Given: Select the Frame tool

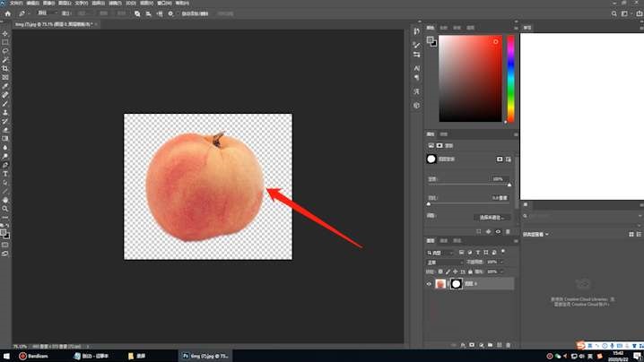Looking at the screenshot, I should [x=5, y=78].
